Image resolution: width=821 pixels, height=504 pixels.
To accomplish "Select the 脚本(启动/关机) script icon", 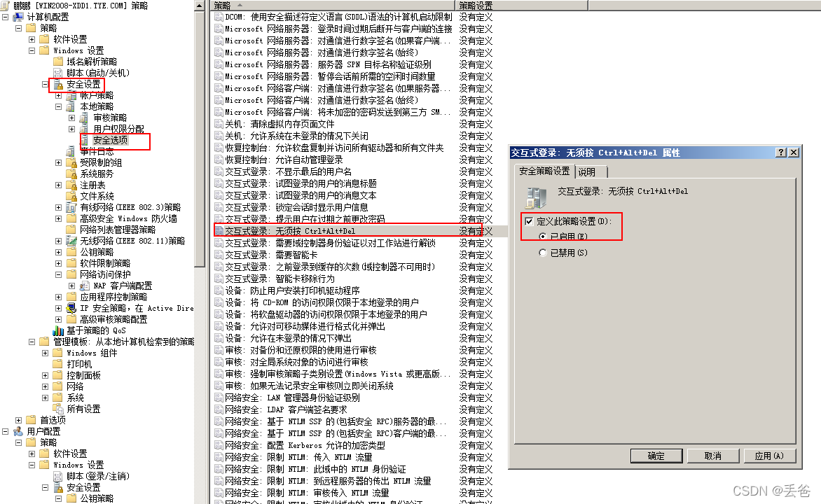I will coord(58,73).
